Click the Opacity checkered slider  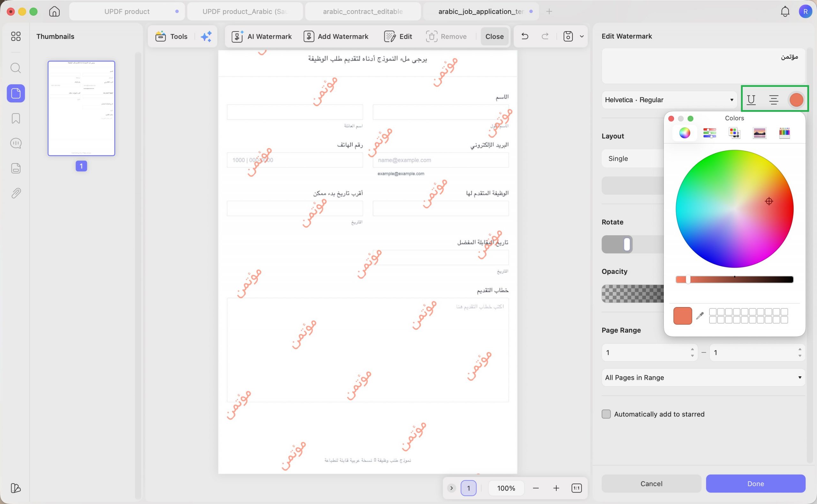tap(633, 294)
